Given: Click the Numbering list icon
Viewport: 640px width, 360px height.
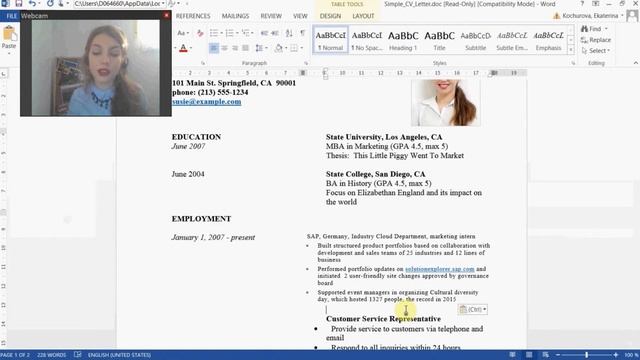Looking at the screenshot, I should (229, 33).
